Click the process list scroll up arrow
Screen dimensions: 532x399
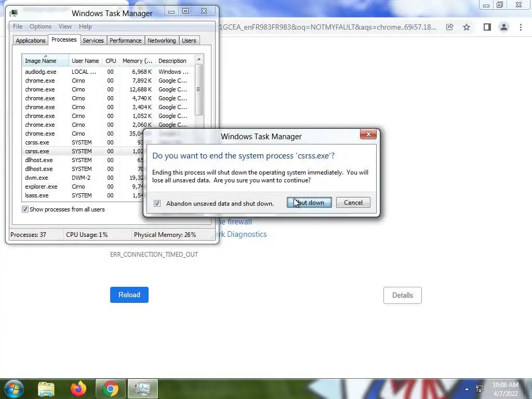click(x=199, y=59)
